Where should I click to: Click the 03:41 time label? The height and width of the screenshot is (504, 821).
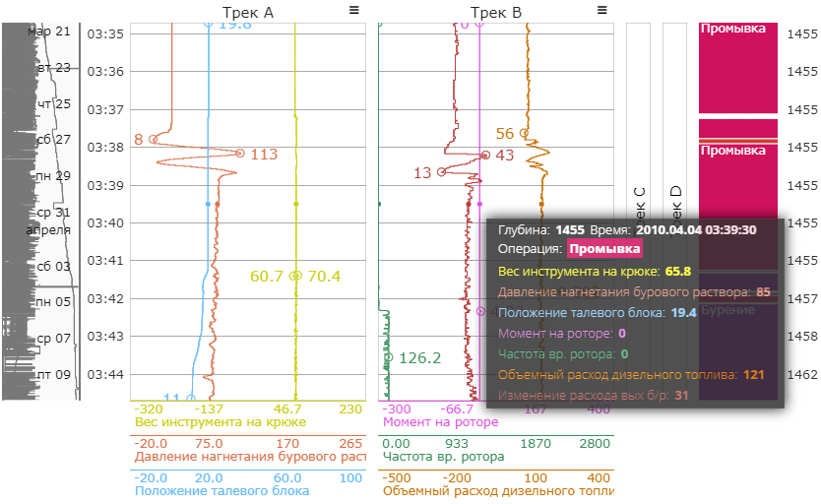point(105,261)
